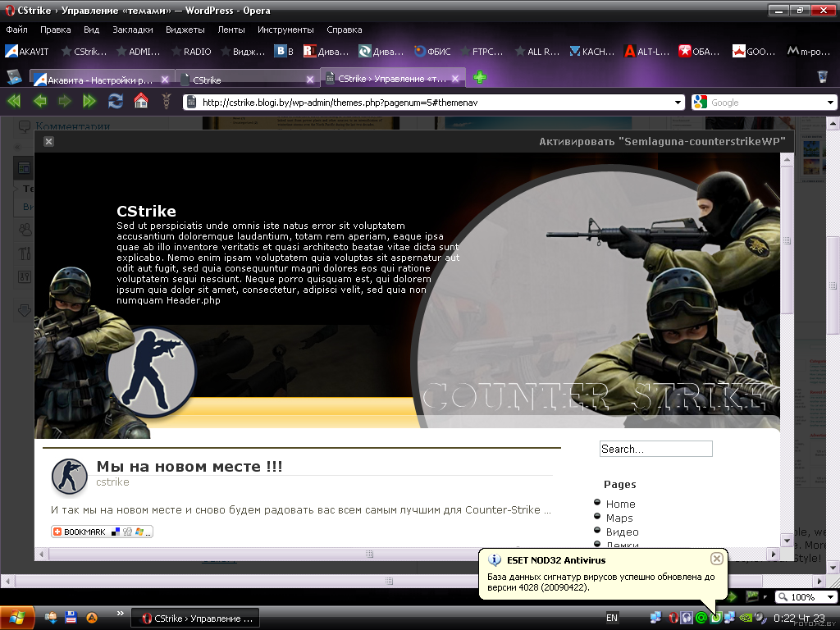Viewport: 840px width, 630px height.
Task: Open the Maps page link
Action: point(619,518)
